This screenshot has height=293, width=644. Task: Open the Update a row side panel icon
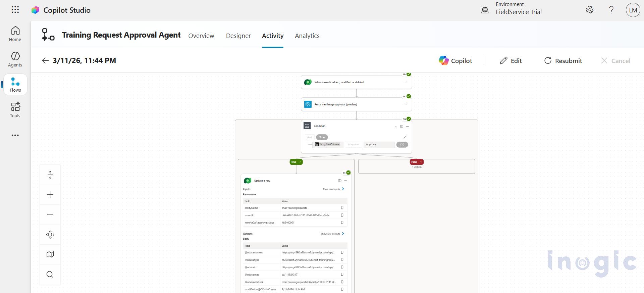[x=340, y=181]
